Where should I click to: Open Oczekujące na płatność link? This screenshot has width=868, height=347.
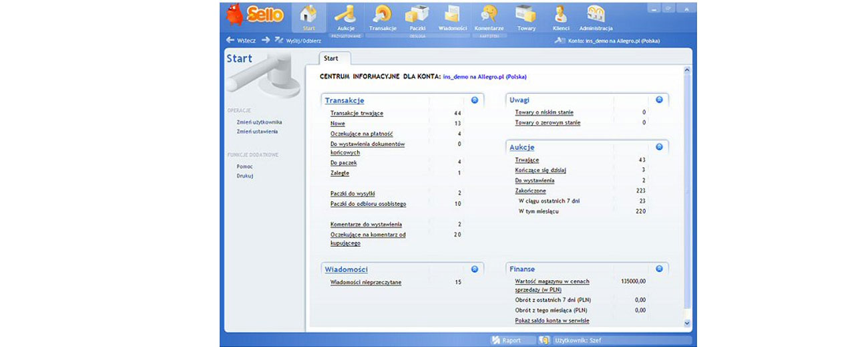(x=362, y=134)
